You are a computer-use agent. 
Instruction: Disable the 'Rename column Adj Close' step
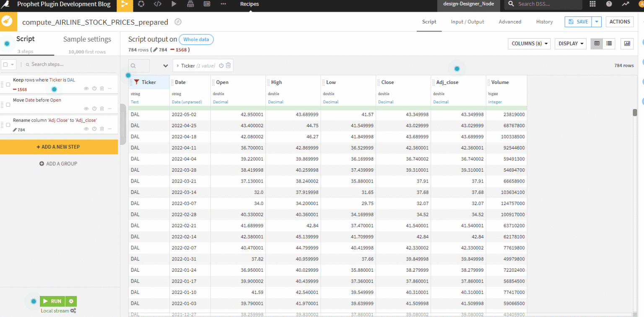click(x=95, y=129)
